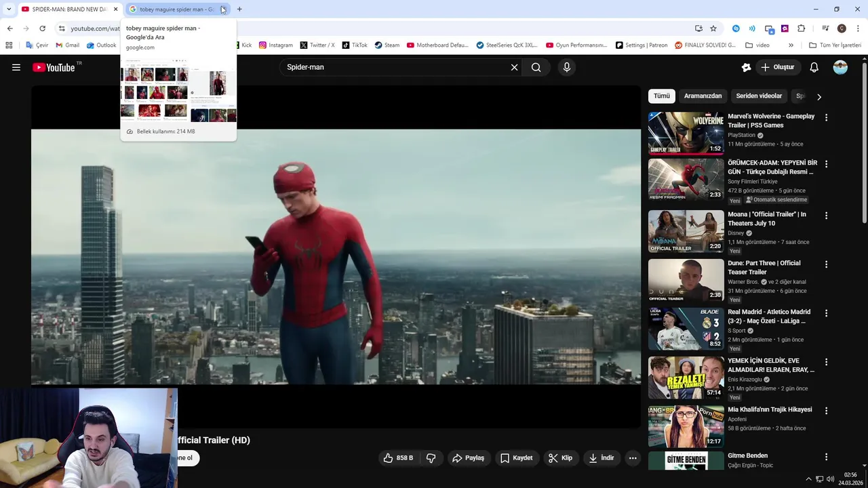Click the Oluştur create button
Image resolution: width=868 pixels, height=488 pixels.
[x=778, y=67]
